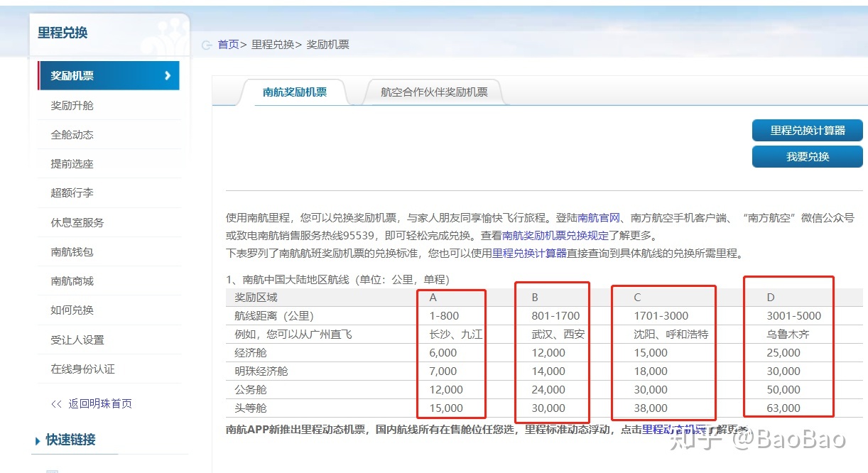Image resolution: width=868 pixels, height=473 pixels.
Task: Click 奖励区域 table header cell
Action: click(x=256, y=297)
